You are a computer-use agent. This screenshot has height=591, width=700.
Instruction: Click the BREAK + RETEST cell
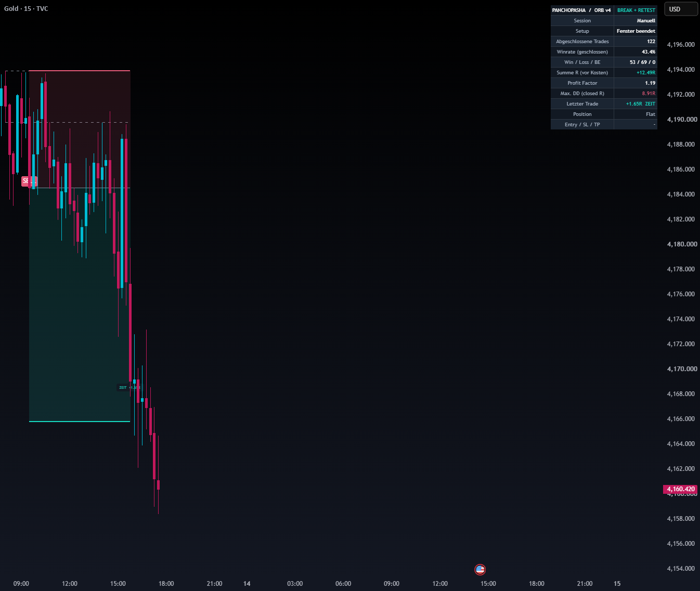(x=636, y=10)
